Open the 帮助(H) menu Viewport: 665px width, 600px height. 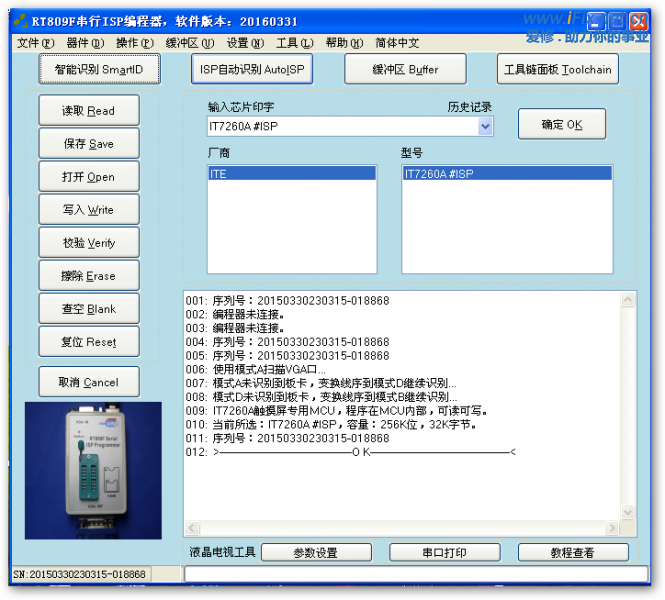(344, 43)
